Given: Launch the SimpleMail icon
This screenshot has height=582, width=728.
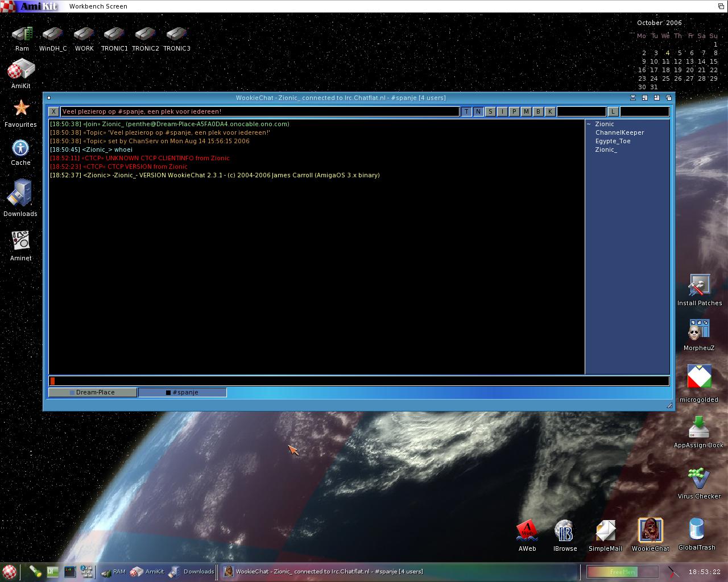Looking at the screenshot, I should tap(605, 535).
